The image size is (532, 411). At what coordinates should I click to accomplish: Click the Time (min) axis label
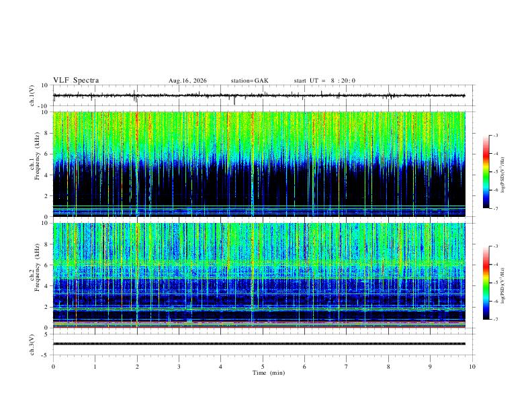pos(269,373)
